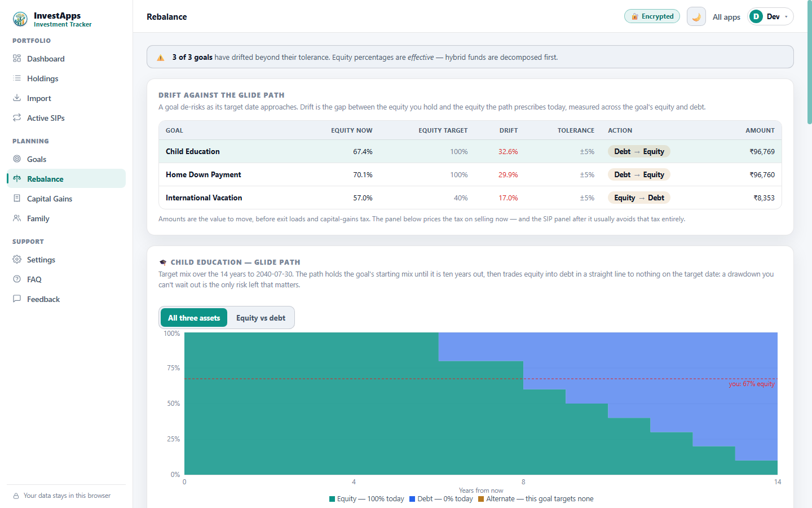Go to Holdings in the sidebar
The width and height of the screenshot is (812, 508).
66,78
